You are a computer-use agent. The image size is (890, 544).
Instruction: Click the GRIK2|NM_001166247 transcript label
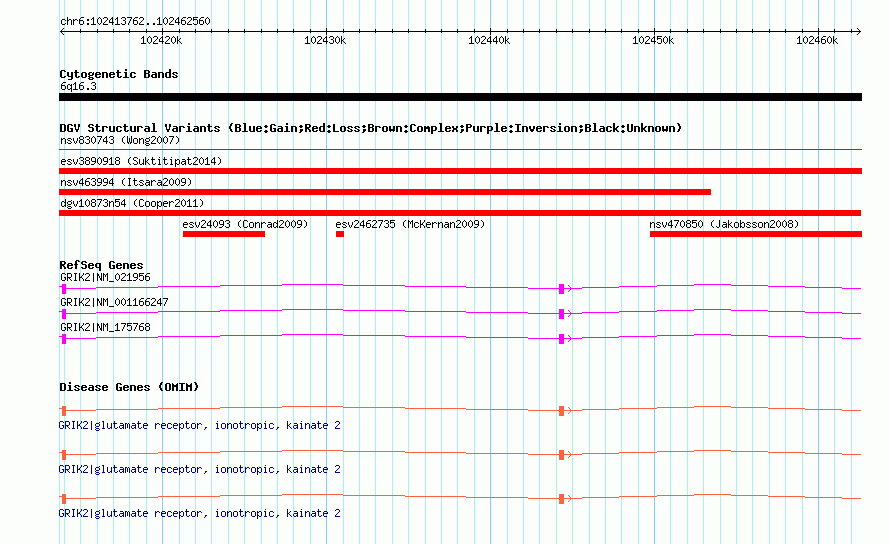pos(114,302)
